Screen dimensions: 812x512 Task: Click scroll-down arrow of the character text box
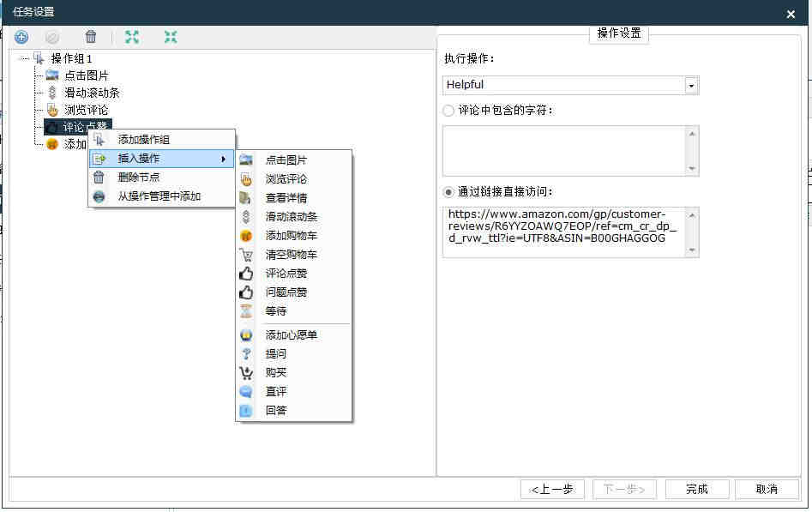(692, 168)
